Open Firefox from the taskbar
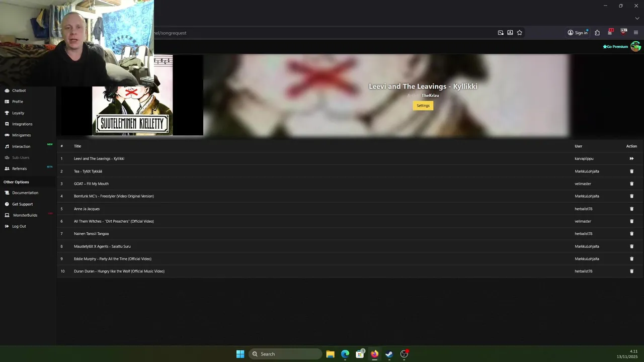The width and height of the screenshot is (644, 362). point(374,354)
